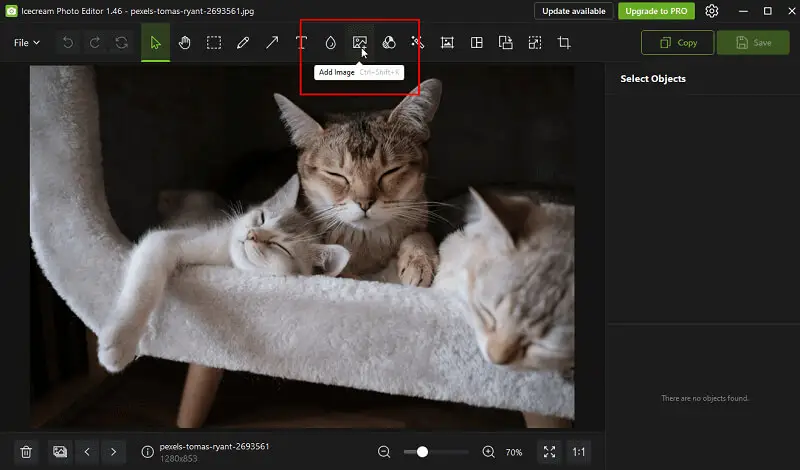Select the Blur droplet tool
Image resolution: width=800 pixels, height=470 pixels.
331,43
